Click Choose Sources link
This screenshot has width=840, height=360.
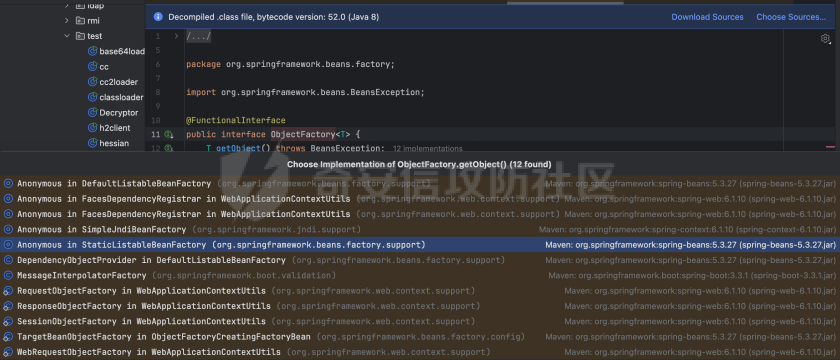(x=791, y=17)
